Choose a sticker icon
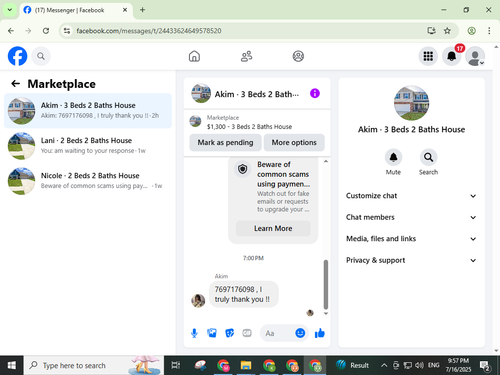This screenshot has height=375, width=500. tap(230, 333)
